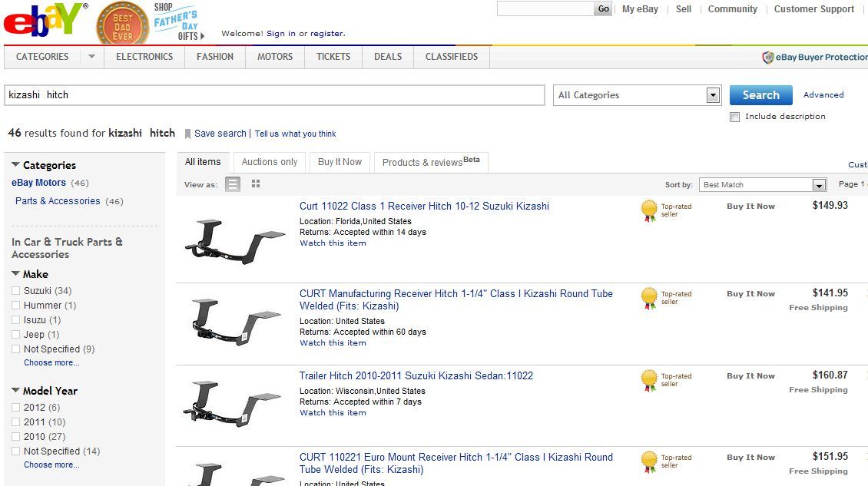Open the All Categories dropdown
Screen dimensions: 868x486
point(637,95)
